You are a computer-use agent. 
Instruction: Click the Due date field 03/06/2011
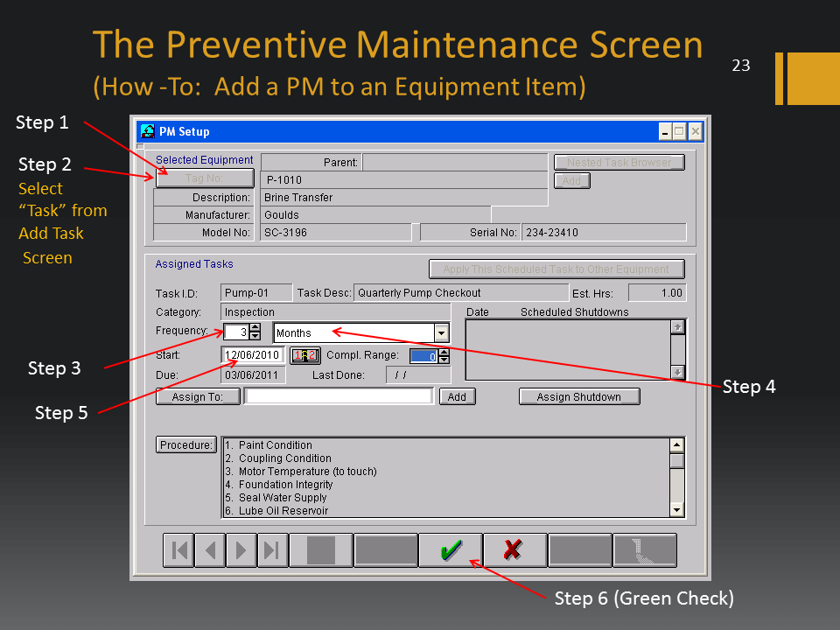pyautogui.click(x=252, y=375)
